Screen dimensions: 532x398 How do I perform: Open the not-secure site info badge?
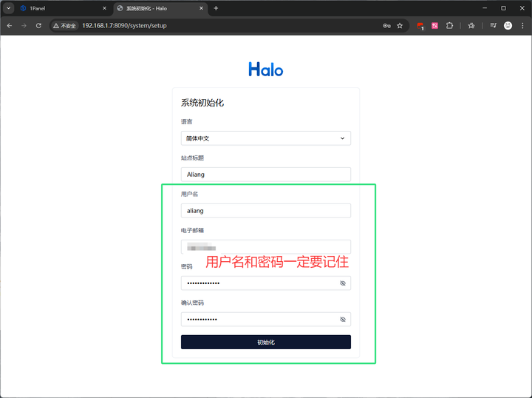[64, 25]
